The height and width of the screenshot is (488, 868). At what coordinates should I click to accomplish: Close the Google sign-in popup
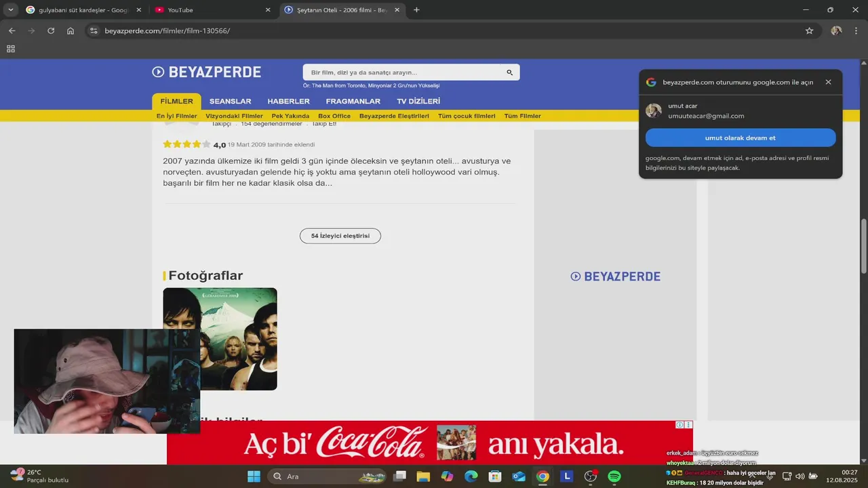[x=828, y=82]
